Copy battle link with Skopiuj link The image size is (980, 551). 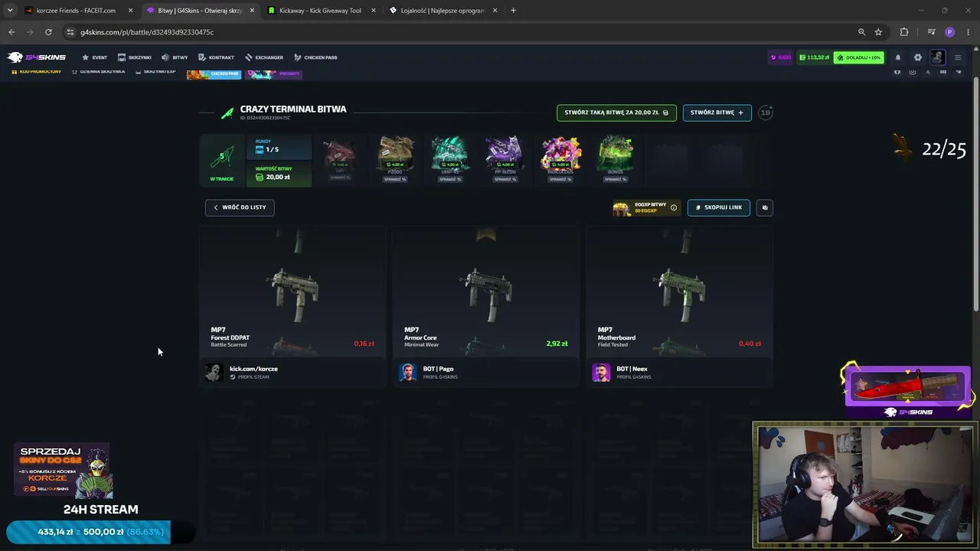[718, 207]
